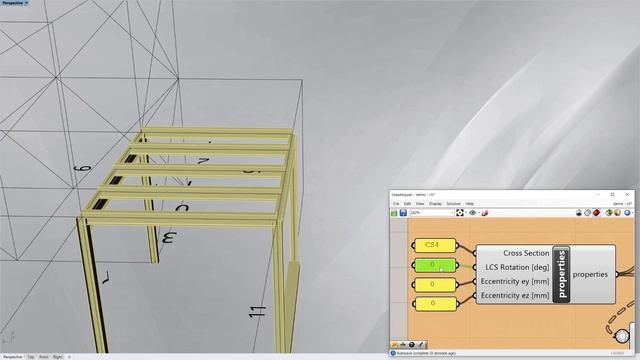Open document preview settings sphere icon
The width and height of the screenshot is (640, 360).
617,213
